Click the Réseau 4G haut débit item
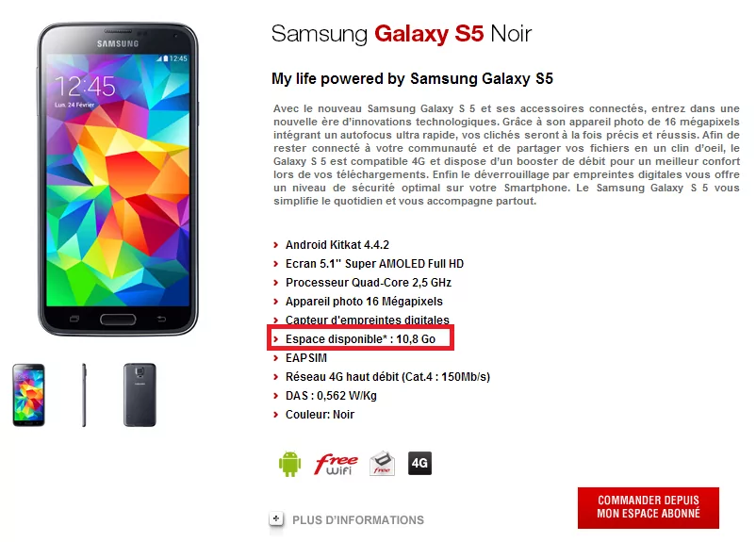This screenshot has width=756, height=542. pyautogui.click(x=387, y=377)
